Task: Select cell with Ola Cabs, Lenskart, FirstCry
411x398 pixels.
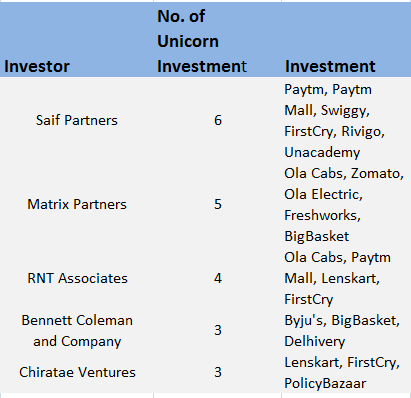Action: (x=346, y=278)
